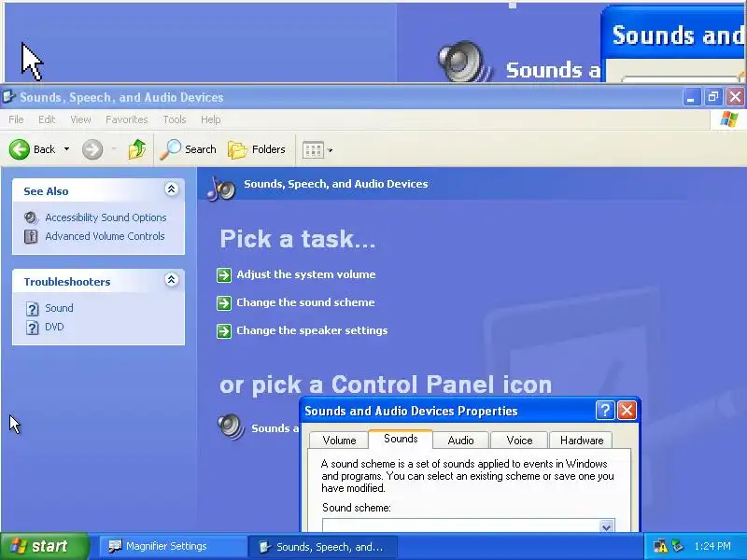
Task: Open the View menu
Action: tap(80, 119)
